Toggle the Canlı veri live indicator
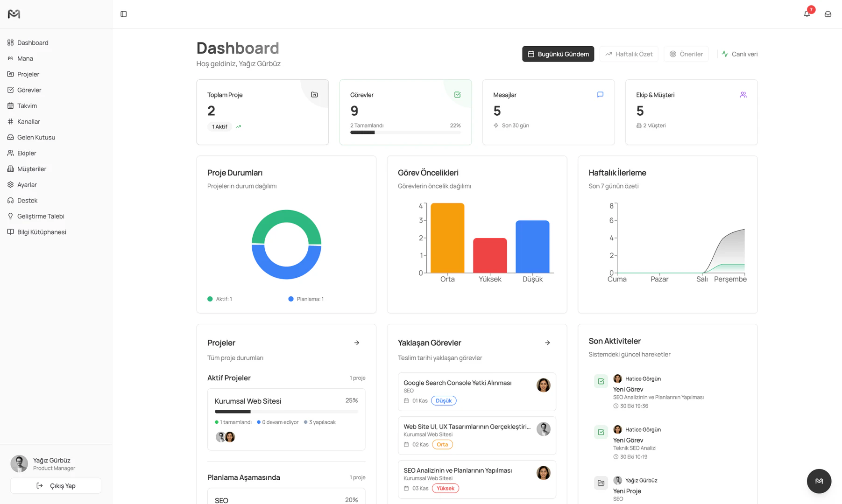Image resolution: width=842 pixels, height=504 pixels. coord(739,54)
